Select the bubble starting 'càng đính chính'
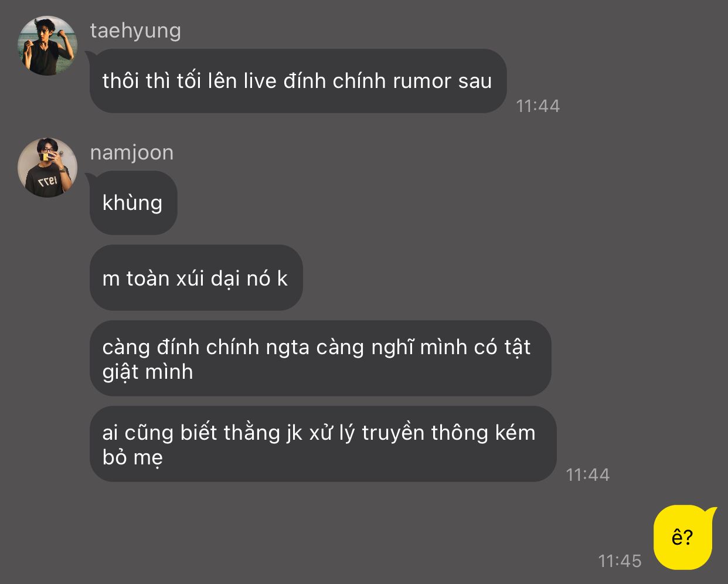Viewport: 728px width, 584px height. 320,358
